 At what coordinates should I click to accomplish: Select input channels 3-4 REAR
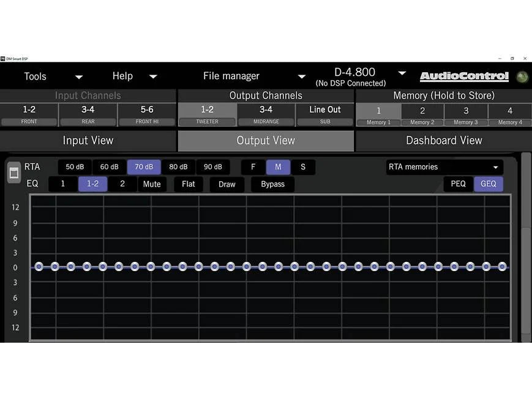click(88, 114)
